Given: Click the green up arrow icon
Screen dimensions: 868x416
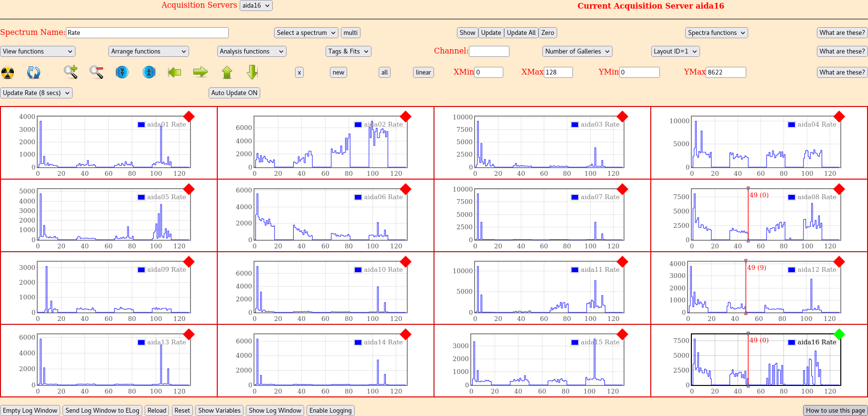Looking at the screenshot, I should tap(227, 72).
